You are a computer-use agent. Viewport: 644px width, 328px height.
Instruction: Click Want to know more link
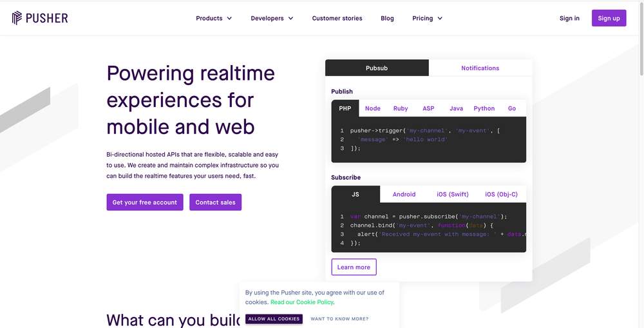coord(339,319)
